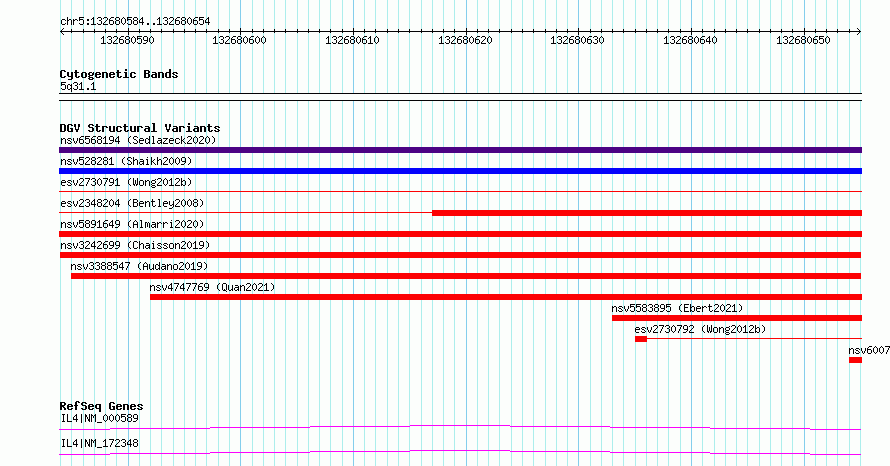890x466 pixels.
Task: Click the blue nsv528281 variant bar
Action: coord(460,171)
